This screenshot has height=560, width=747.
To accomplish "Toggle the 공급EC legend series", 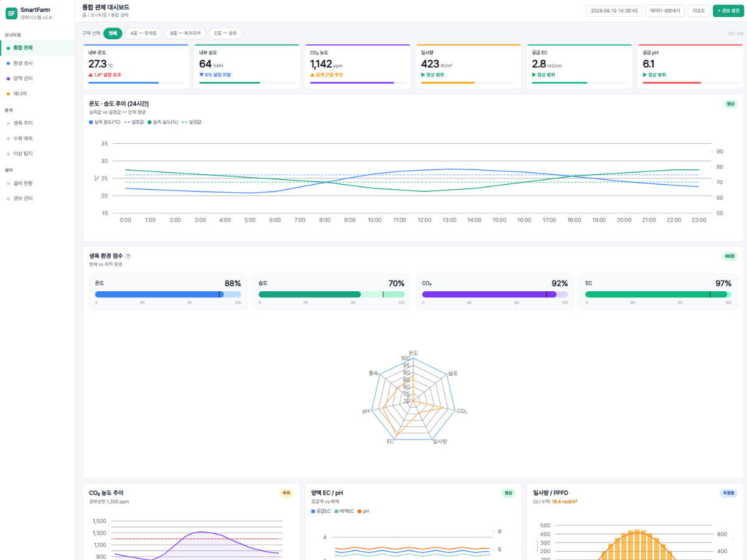I will point(321,511).
